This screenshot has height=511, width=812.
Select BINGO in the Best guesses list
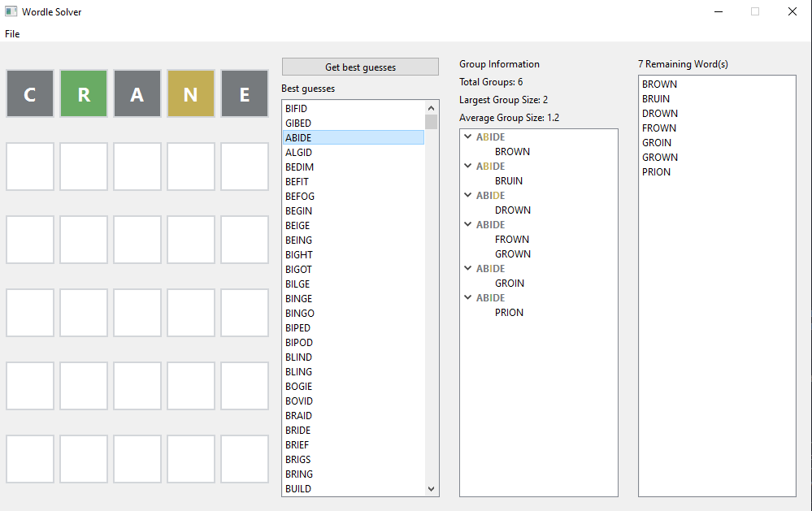point(354,314)
